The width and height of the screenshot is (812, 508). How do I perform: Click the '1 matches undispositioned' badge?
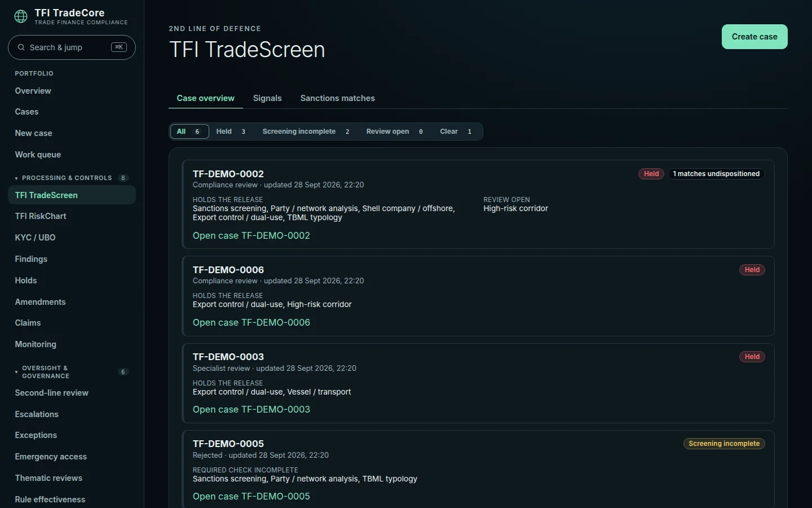pos(716,174)
